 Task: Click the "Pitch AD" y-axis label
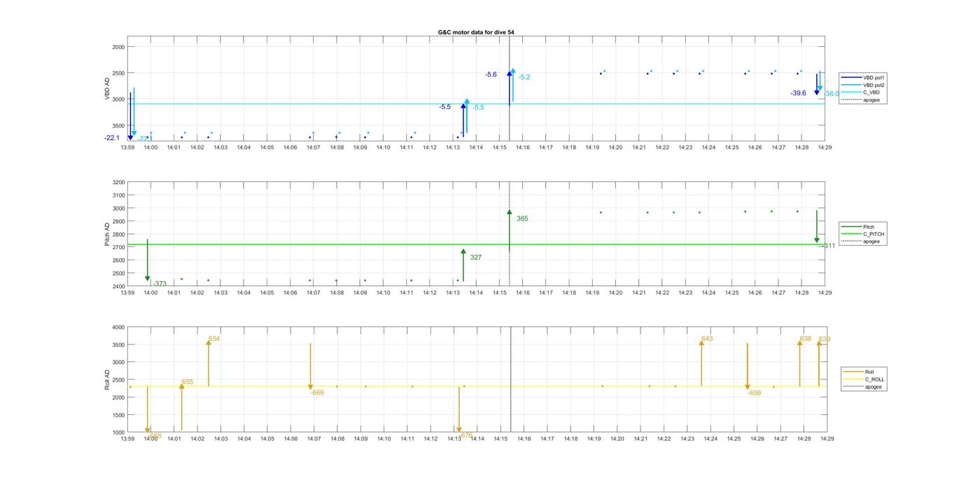108,234
